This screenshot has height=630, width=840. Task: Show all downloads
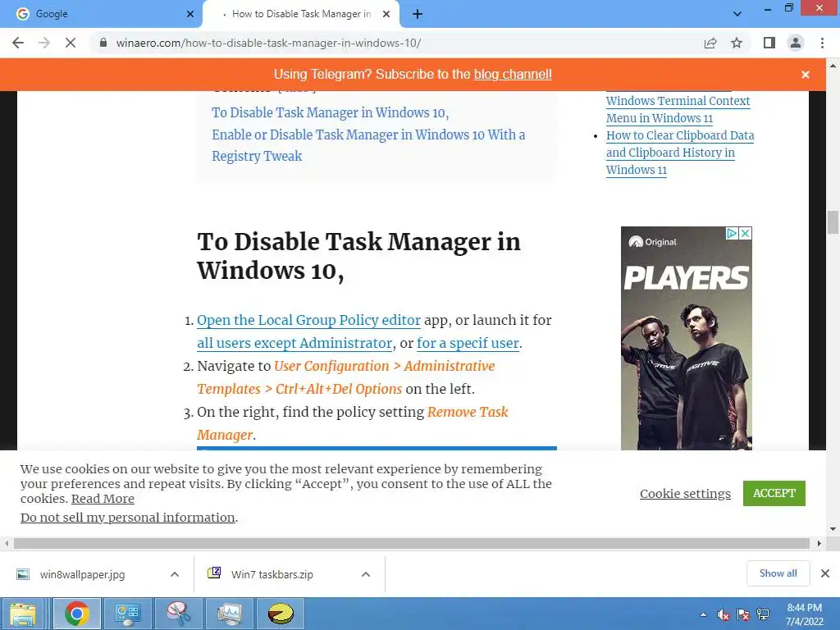click(778, 573)
